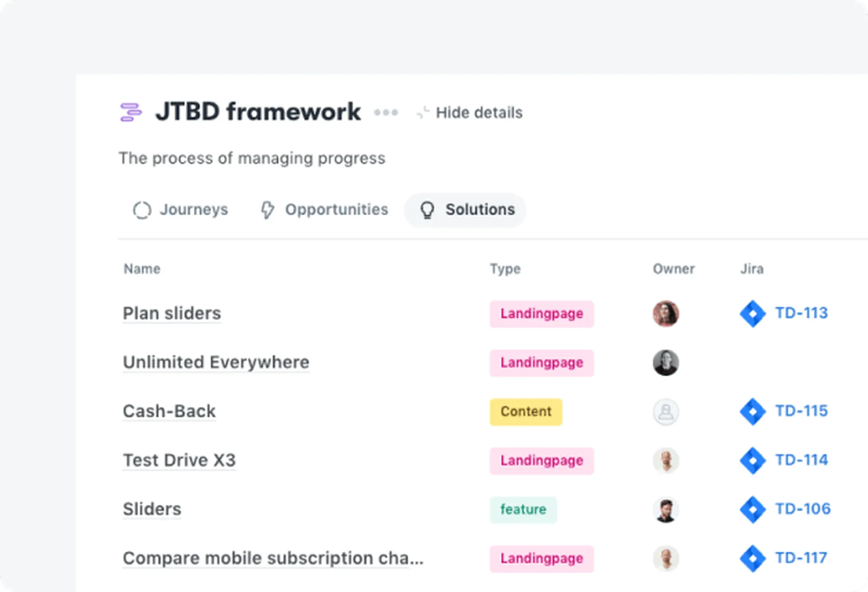Open Jira issue TD-115
The height and width of the screenshot is (592, 868).
tap(802, 411)
